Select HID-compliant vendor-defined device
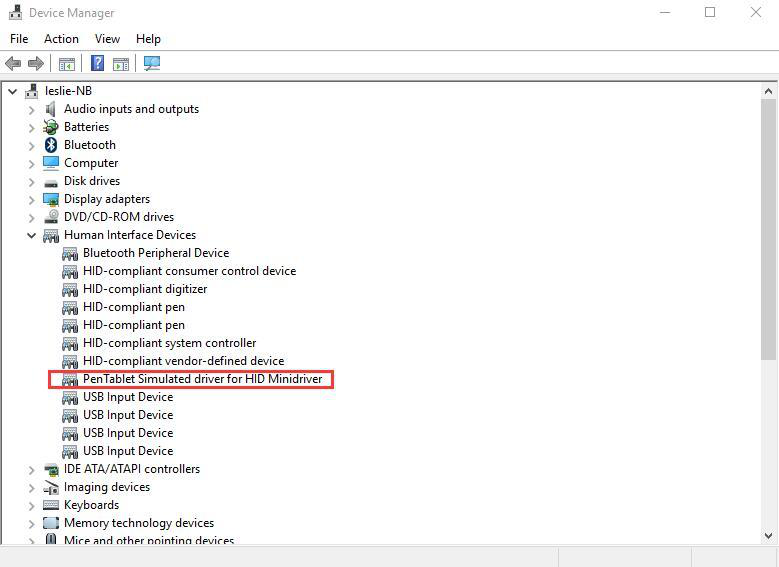The height and width of the screenshot is (567, 779). pyautogui.click(x=183, y=361)
